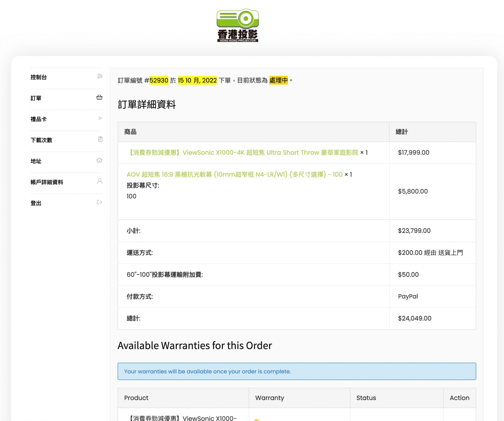
Task: Click the $24,049.00 order total value
Action: coord(415,318)
